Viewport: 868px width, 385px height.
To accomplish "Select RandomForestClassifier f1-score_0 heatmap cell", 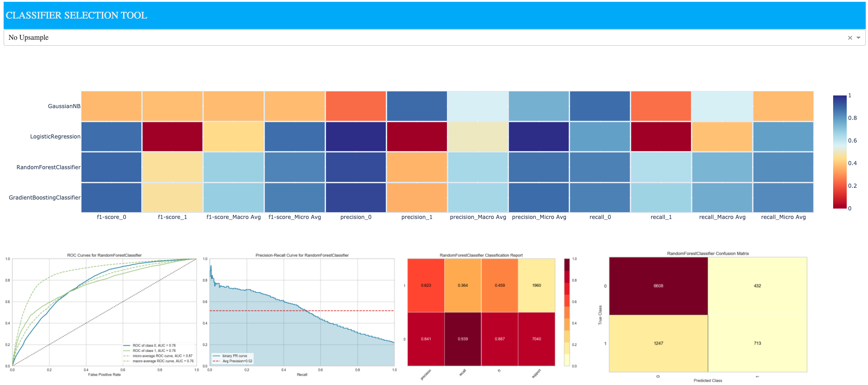I will coord(111,167).
